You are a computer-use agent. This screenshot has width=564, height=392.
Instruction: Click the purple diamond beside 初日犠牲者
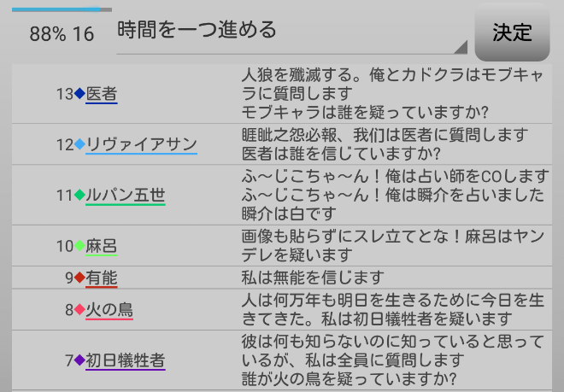(80, 360)
